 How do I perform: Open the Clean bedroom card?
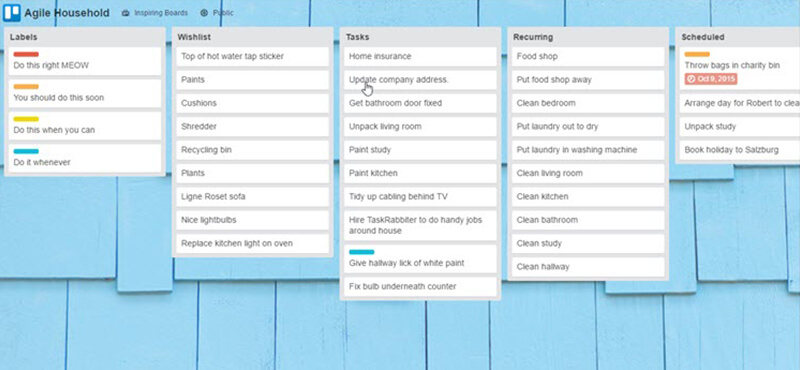[x=588, y=103]
